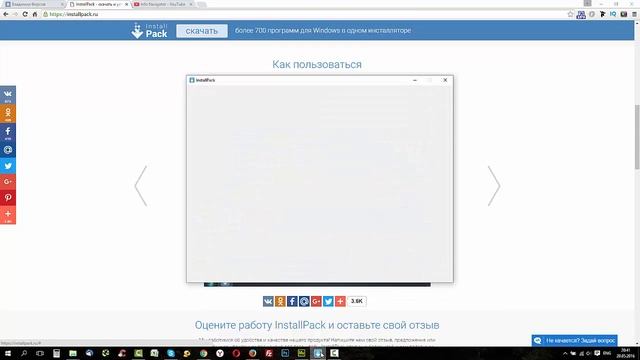Image resolution: width=640 pixels, height=360 pixels.
Task: Switch to the InstallPack browser tab
Action: 99,4
